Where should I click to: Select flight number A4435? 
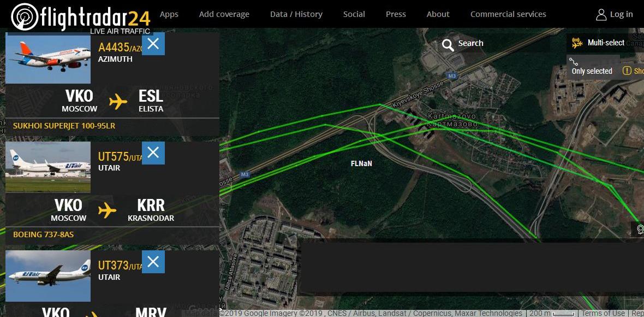[114, 48]
